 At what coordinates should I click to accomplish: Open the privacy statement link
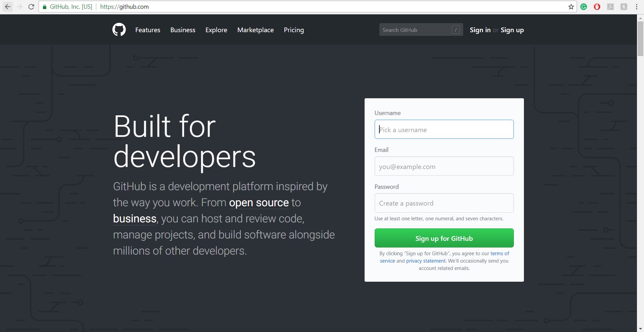(426, 261)
